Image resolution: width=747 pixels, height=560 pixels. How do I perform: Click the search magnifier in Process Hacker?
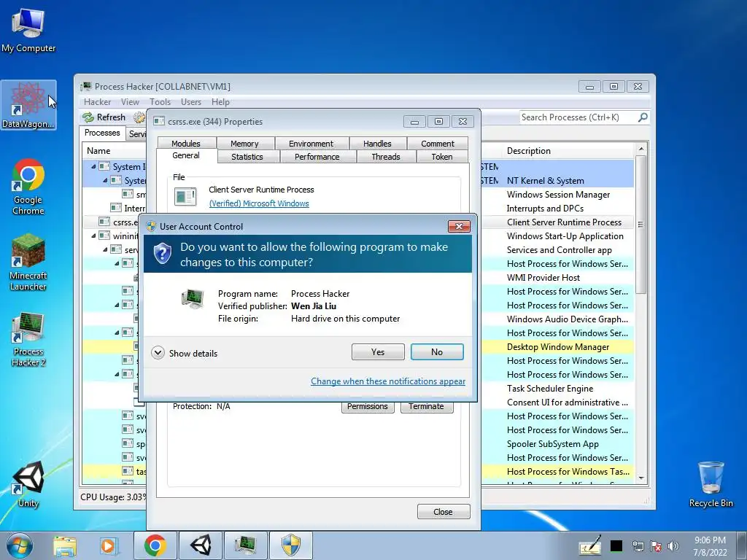(643, 117)
